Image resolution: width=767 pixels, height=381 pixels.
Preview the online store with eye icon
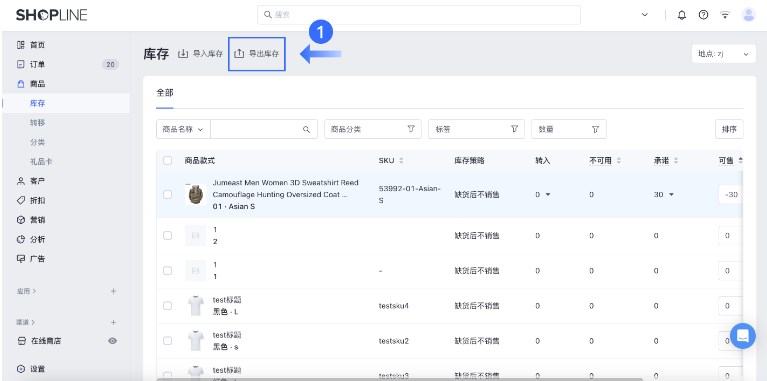[113, 341]
